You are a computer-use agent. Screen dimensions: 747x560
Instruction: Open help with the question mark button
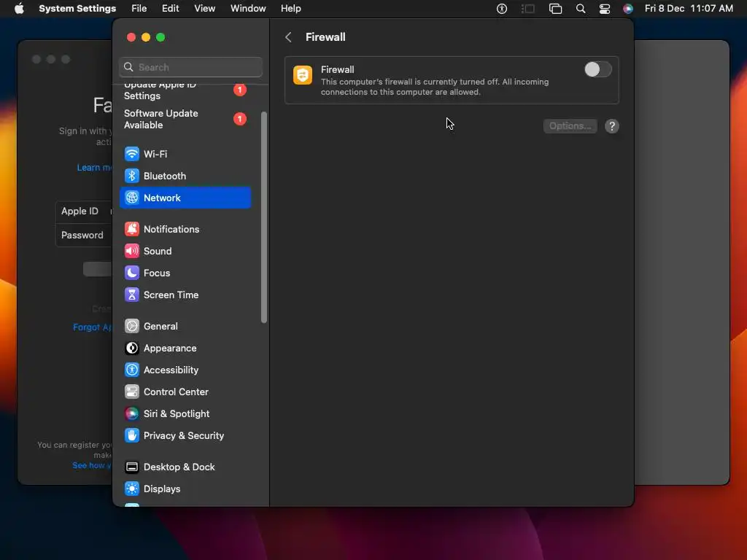[612, 126]
